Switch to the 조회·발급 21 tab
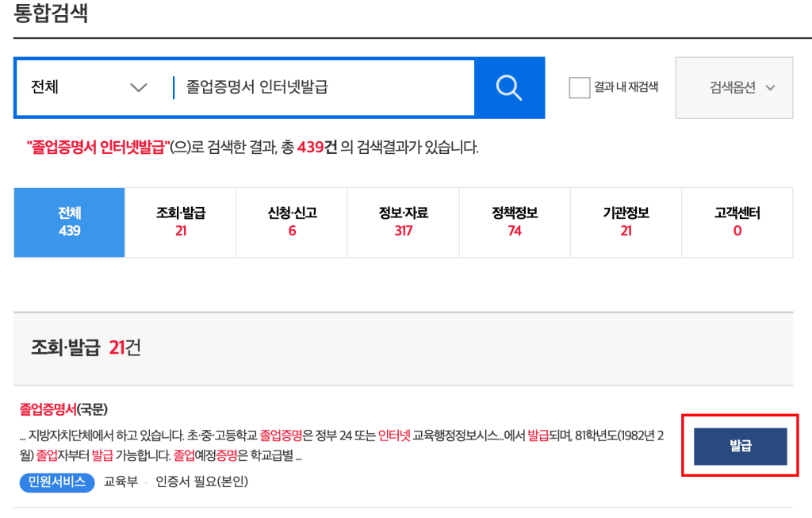This screenshot has height=518, width=812. click(x=181, y=222)
